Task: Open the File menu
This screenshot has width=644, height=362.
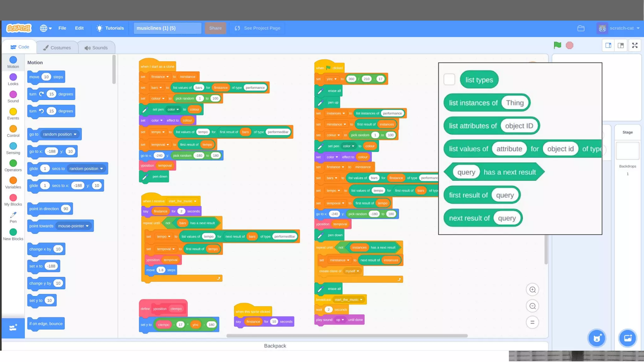Action: pyautogui.click(x=62, y=28)
